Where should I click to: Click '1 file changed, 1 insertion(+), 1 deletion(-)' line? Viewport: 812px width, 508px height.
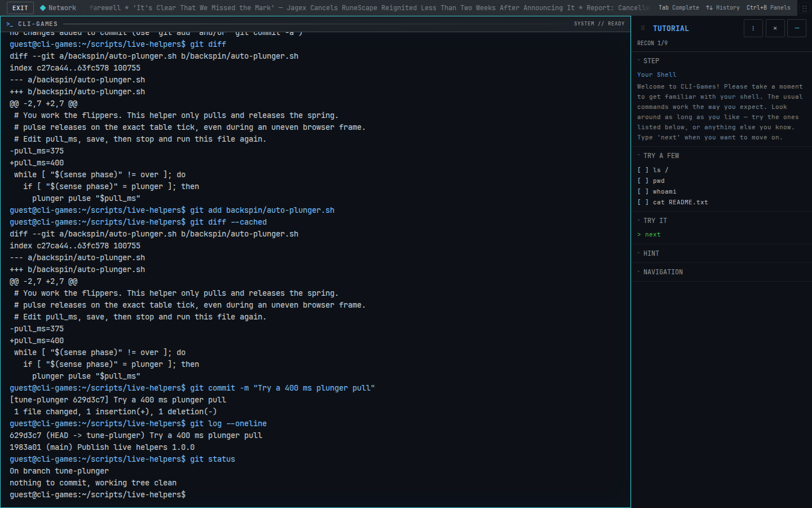(x=116, y=412)
